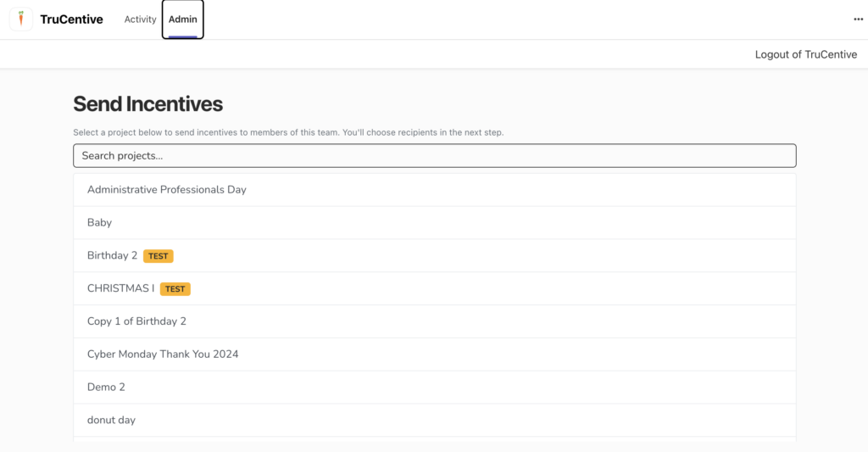This screenshot has height=452, width=868.
Task: Open the Baby project
Action: 99,223
